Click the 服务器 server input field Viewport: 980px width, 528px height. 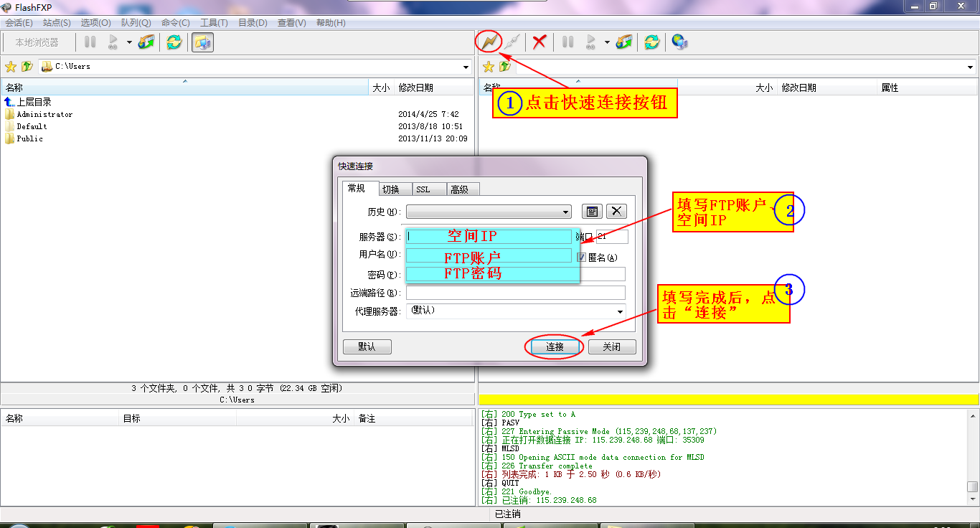click(489, 237)
